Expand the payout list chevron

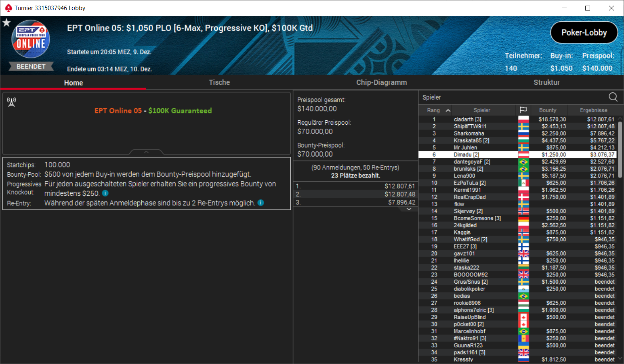pyautogui.click(x=409, y=209)
